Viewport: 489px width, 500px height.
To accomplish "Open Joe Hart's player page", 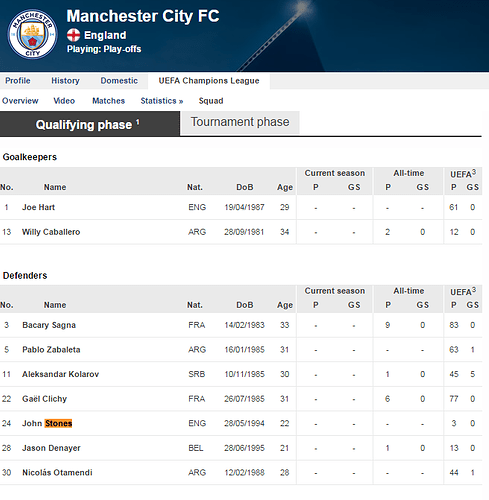I will [x=38, y=207].
